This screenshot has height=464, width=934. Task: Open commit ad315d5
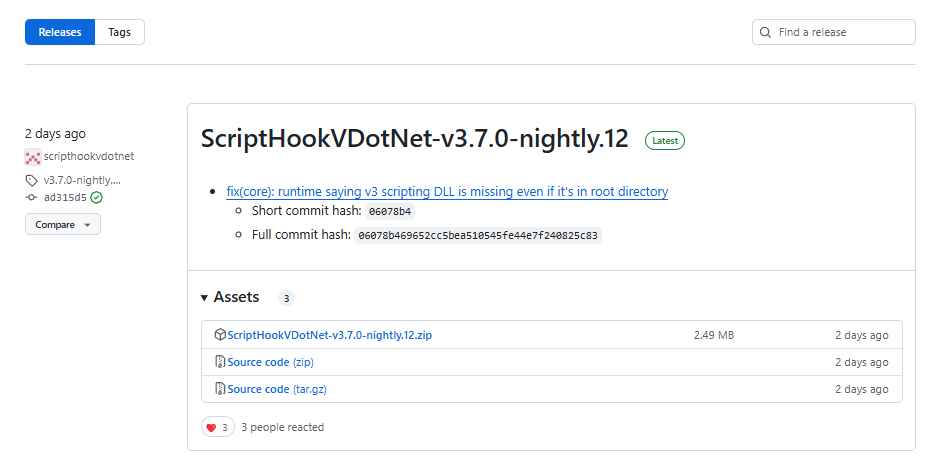click(65, 198)
